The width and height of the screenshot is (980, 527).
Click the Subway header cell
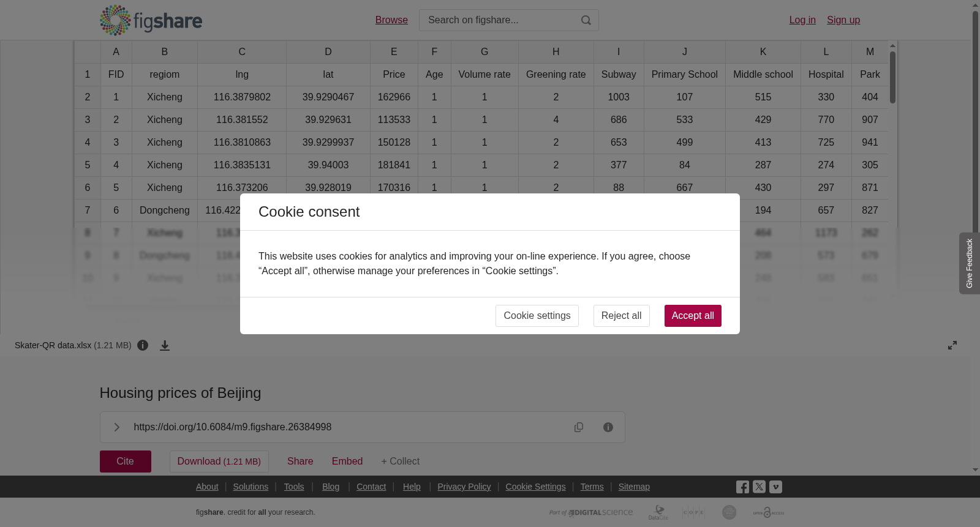tap(619, 75)
